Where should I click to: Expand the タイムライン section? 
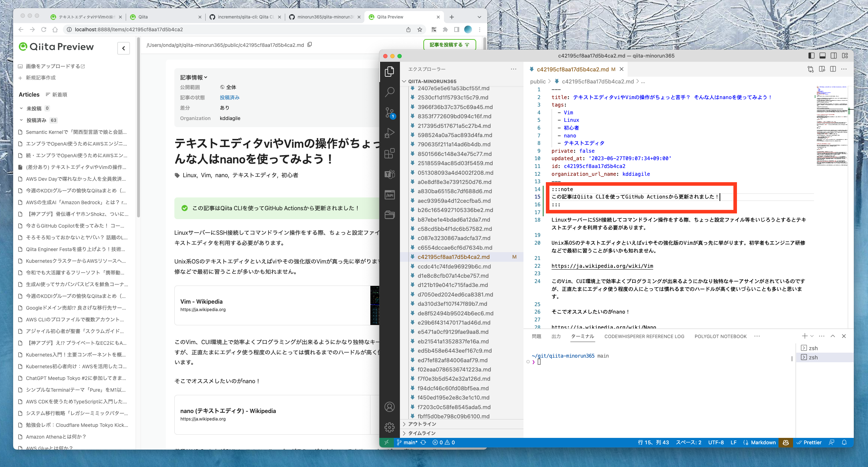[422, 433]
